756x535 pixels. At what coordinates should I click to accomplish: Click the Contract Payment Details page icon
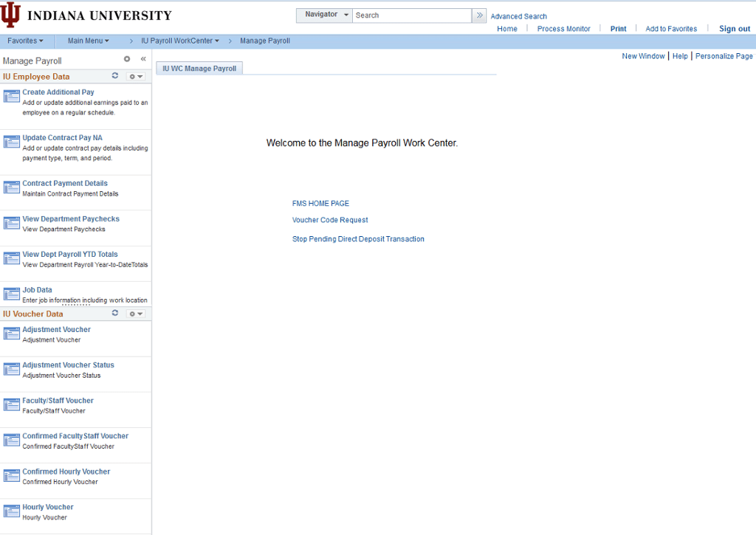[12, 187]
